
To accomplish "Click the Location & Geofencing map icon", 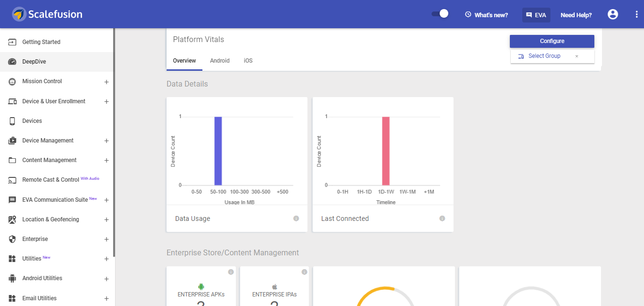I will 12,219.
